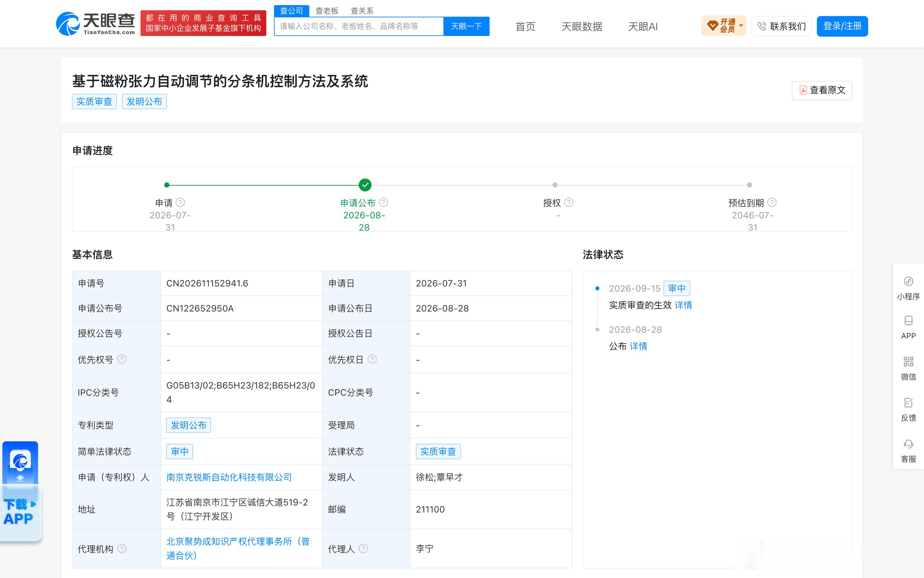This screenshot has width=924, height=578.
Task: Click the 申请 start progress node
Action: click(x=167, y=185)
